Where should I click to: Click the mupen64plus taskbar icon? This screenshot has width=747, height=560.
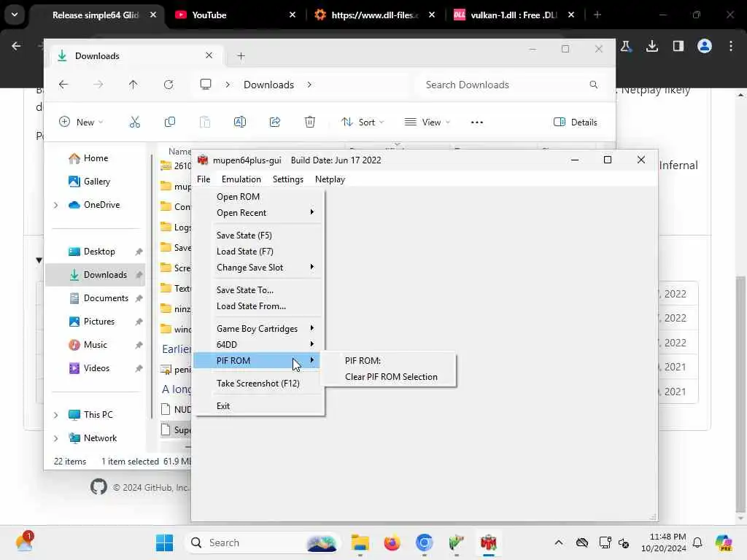pos(488,542)
